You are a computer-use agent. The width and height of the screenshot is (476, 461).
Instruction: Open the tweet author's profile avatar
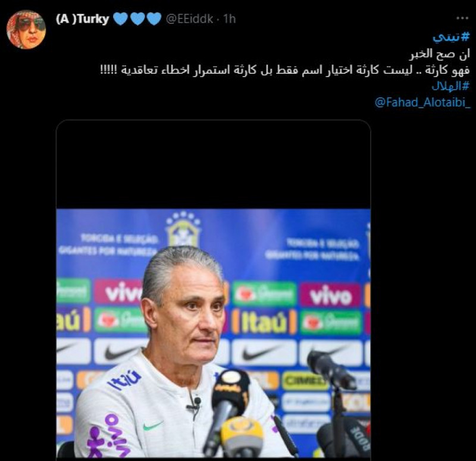pos(26,29)
